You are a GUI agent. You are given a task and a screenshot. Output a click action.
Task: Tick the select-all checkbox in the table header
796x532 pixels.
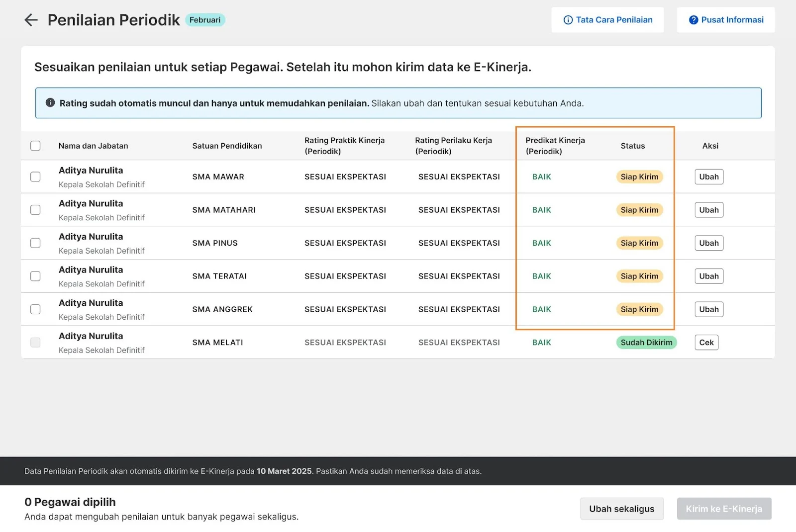[x=35, y=146]
